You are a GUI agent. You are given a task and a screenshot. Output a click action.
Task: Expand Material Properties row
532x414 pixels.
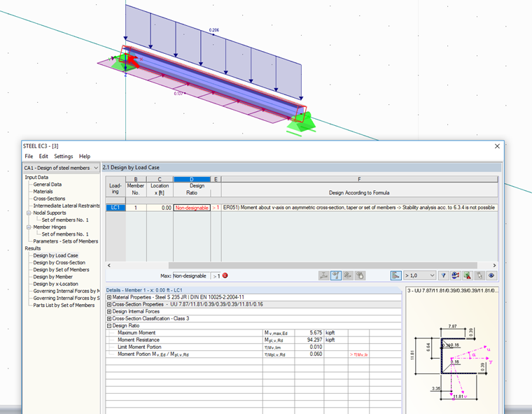click(x=109, y=297)
